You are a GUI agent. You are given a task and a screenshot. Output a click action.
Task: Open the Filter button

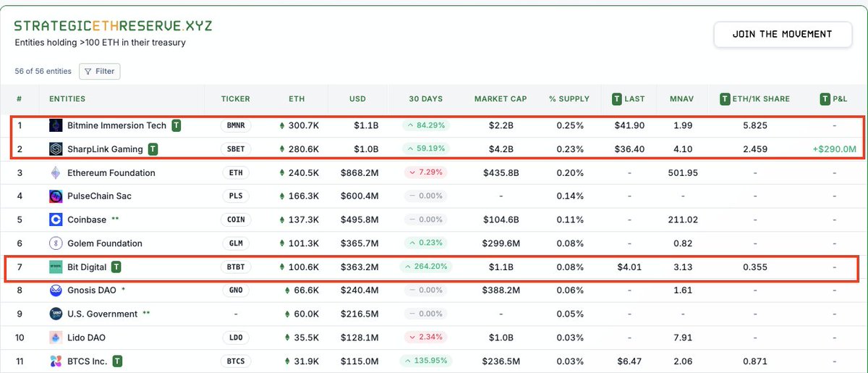click(99, 71)
